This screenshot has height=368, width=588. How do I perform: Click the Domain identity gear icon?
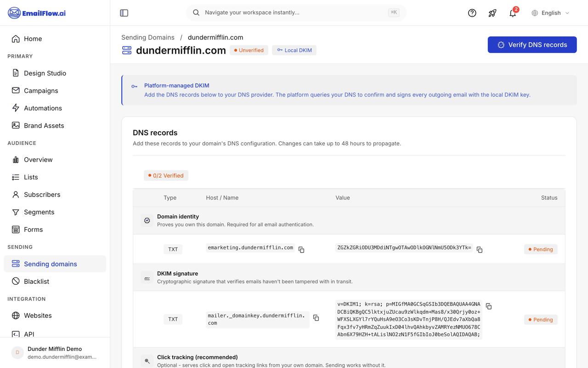tap(147, 220)
